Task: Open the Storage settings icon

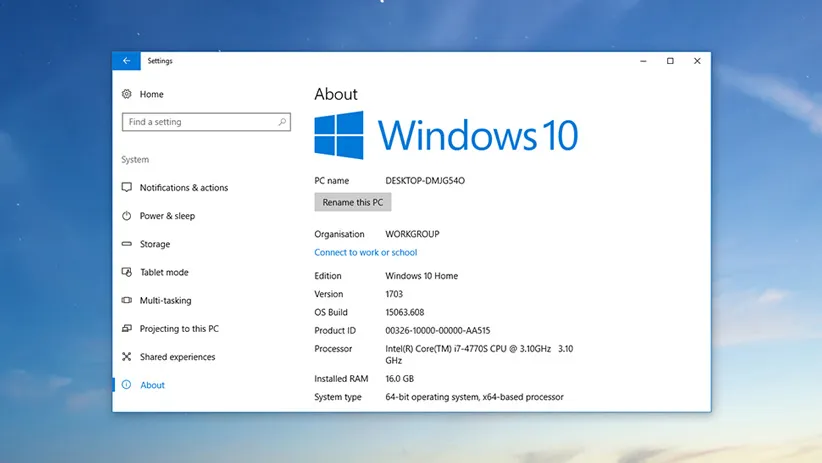Action: [127, 244]
